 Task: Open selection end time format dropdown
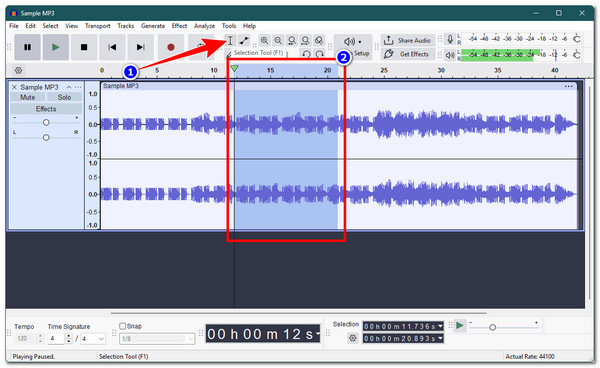(x=440, y=339)
